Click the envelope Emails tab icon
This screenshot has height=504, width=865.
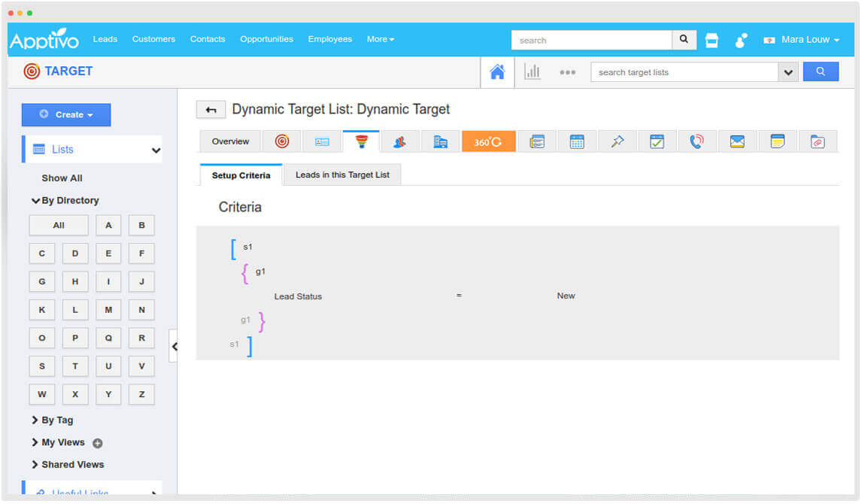(737, 141)
